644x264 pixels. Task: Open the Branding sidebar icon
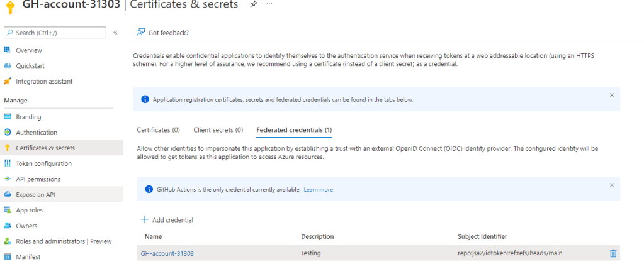point(8,117)
